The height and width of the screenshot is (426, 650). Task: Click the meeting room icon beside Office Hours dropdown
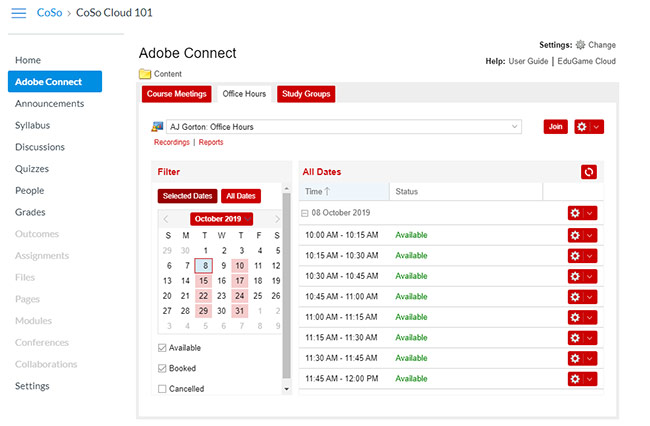tap(158, 126)
